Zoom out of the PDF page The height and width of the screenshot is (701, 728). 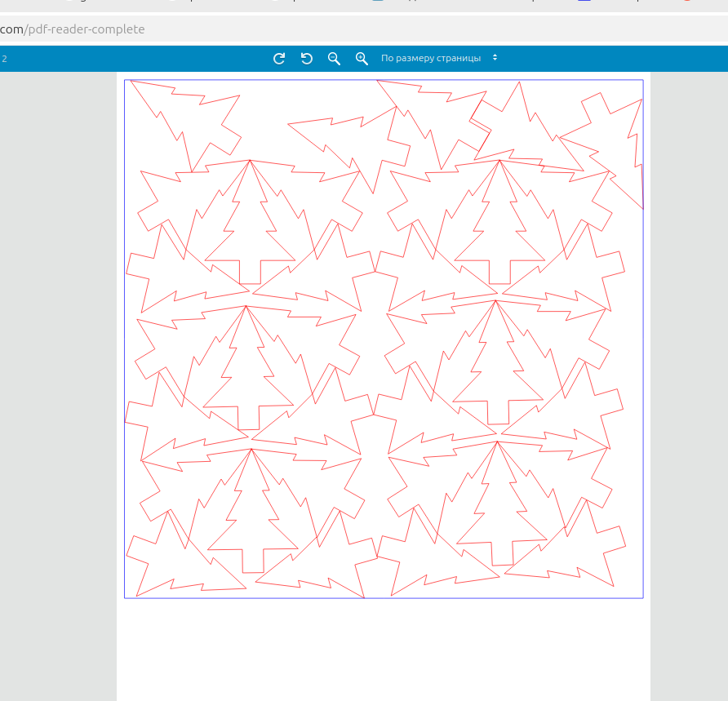(334, 59)
